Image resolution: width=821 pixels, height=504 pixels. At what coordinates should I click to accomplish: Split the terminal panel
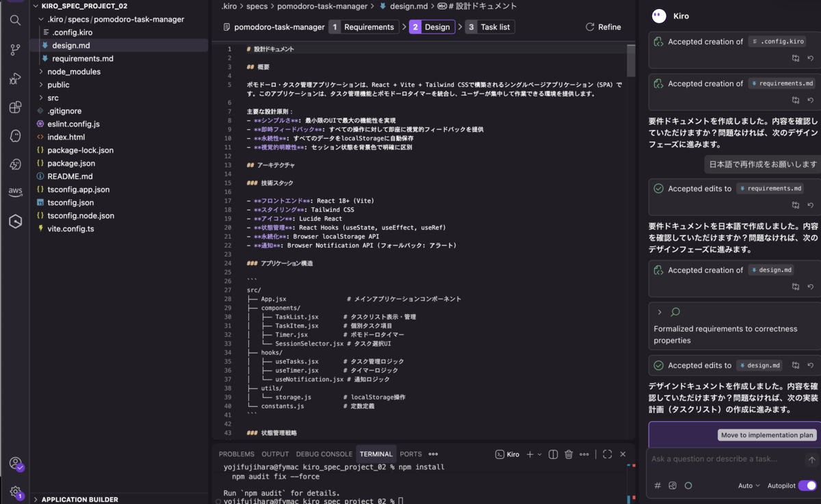(x=553, y=454)
